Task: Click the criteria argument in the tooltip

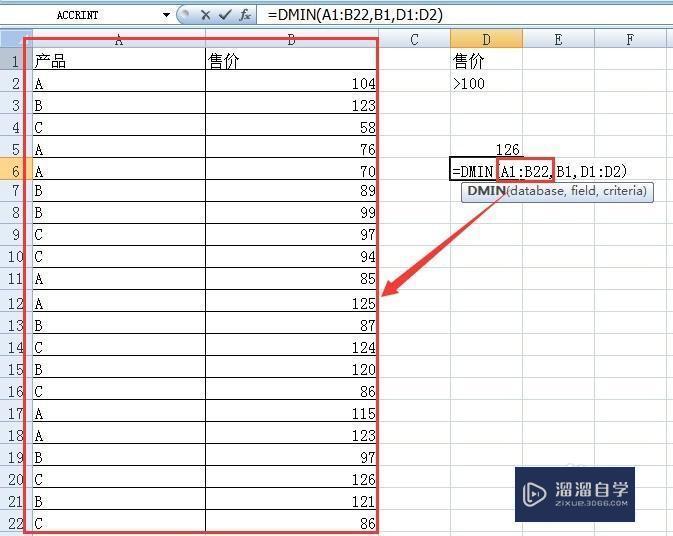Action: [623, 191]
